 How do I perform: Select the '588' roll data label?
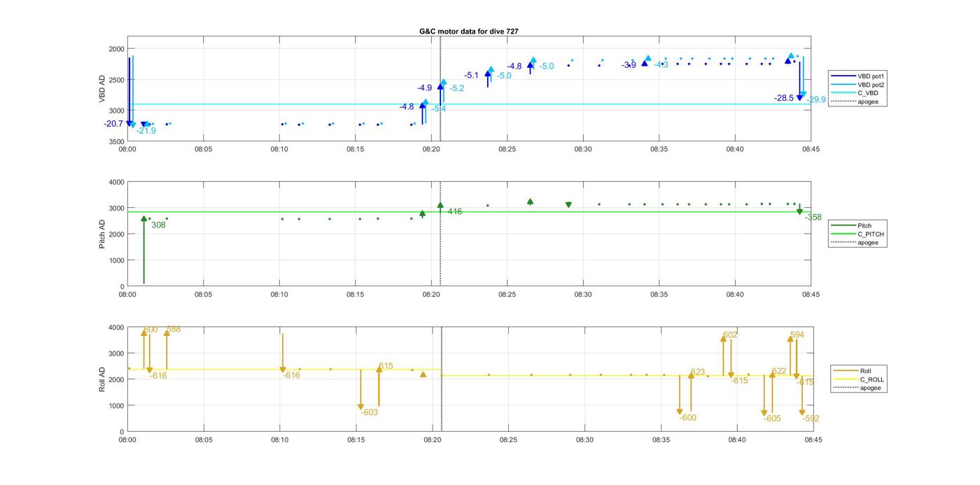click(x=174, y=330)
